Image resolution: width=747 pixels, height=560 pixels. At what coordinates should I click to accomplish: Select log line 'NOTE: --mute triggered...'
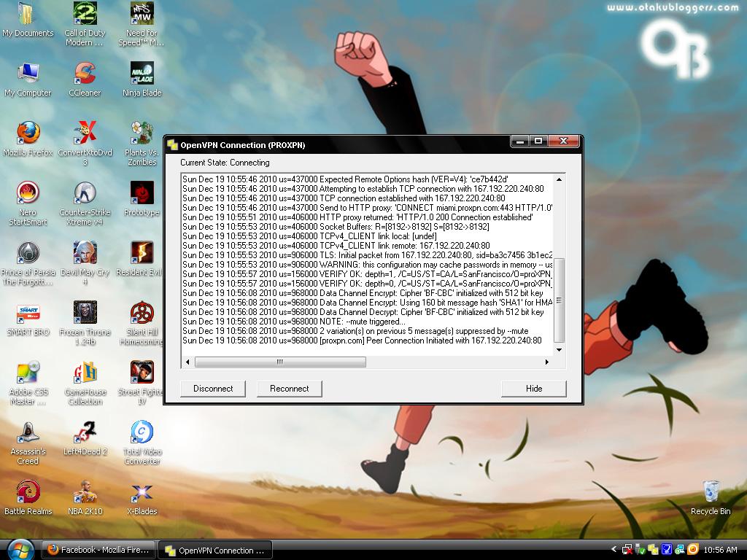(x=294, y=322)
